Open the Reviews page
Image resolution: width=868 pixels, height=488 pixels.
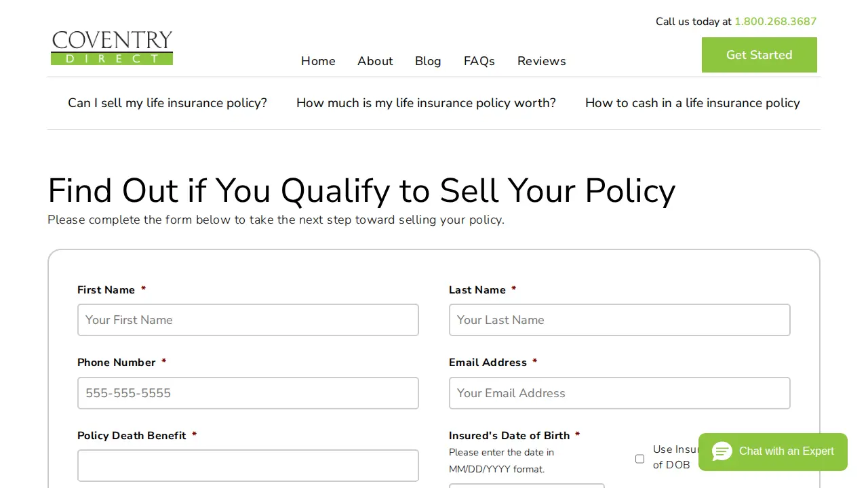[x=541, y=61]
